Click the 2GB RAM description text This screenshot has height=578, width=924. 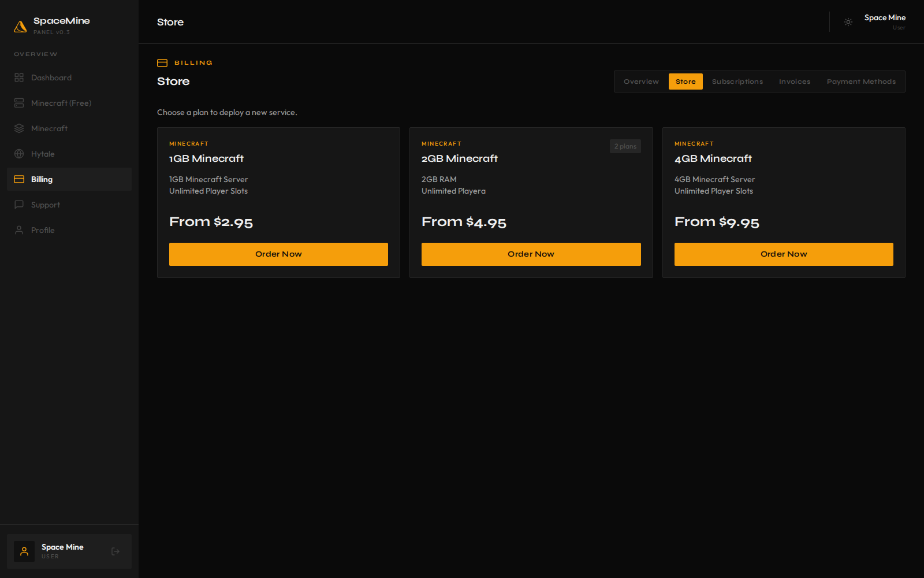pyautogui.click(x=439, y=179)
